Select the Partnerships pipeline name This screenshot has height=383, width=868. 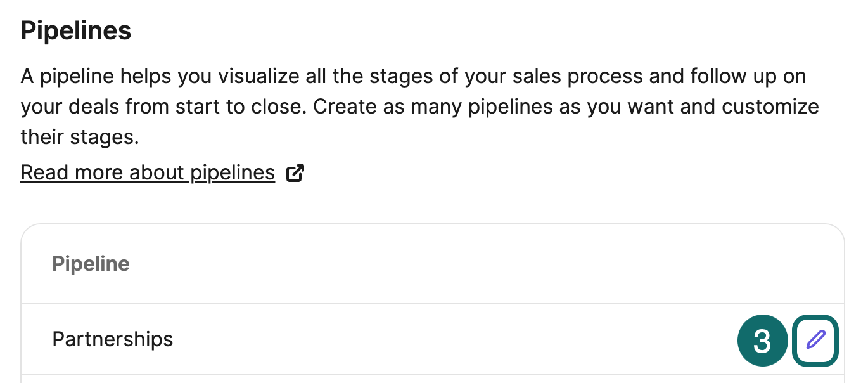pos(112,339)
